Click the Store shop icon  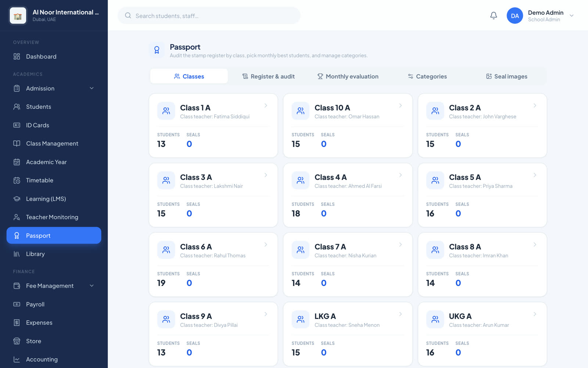tap(17, 341)
